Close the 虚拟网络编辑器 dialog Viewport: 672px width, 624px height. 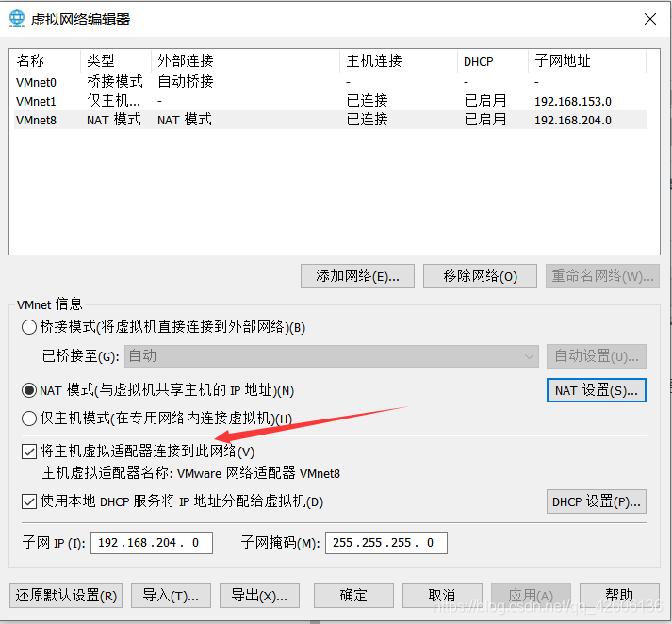click(x=649, y=19)
